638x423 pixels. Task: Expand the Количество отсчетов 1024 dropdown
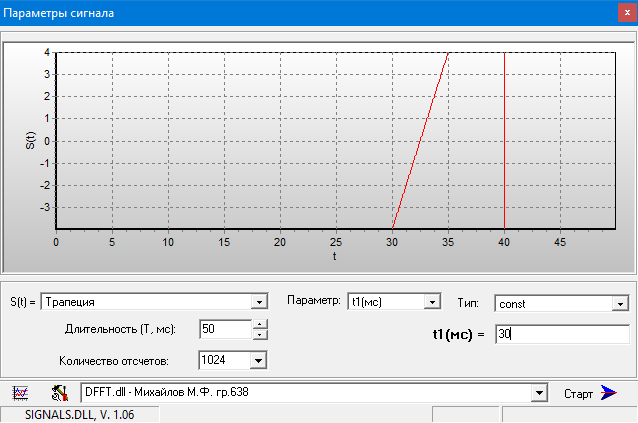click(258, 360)
